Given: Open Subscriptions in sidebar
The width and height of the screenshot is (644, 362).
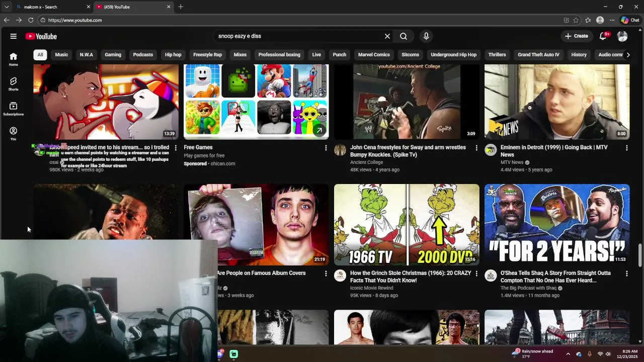Looking at the screenshot, I should [x=13, y=109].
